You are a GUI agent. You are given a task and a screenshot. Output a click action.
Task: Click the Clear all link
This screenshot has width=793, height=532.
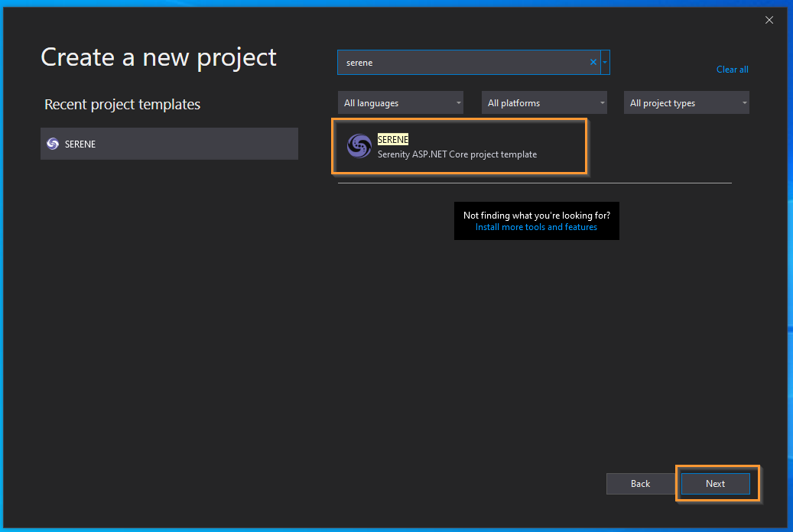(733, 70)
